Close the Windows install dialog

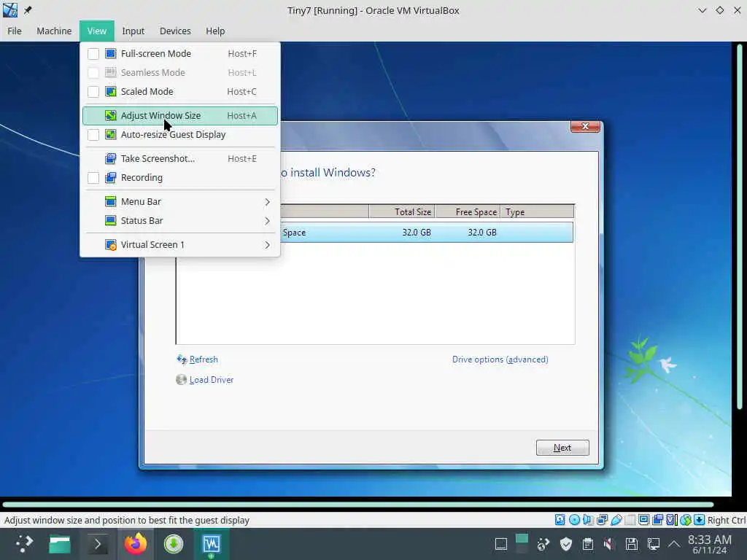point(585,126)
